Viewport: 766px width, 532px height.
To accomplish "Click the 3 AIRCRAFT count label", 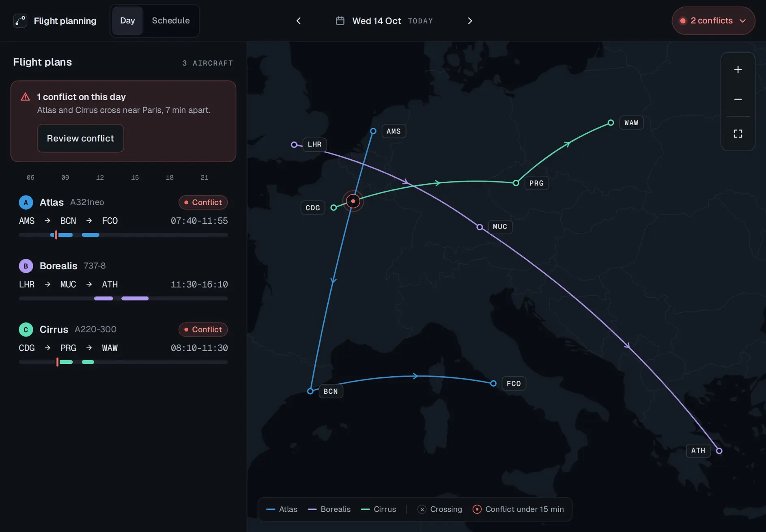I will 208,63.
